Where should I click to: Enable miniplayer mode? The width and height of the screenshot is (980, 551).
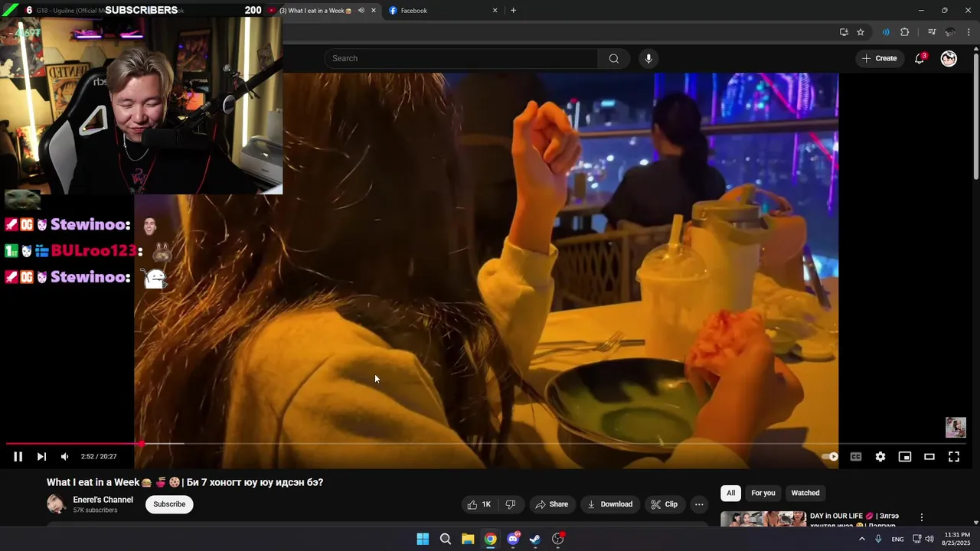pyautogui.click(x=905, y=457)
